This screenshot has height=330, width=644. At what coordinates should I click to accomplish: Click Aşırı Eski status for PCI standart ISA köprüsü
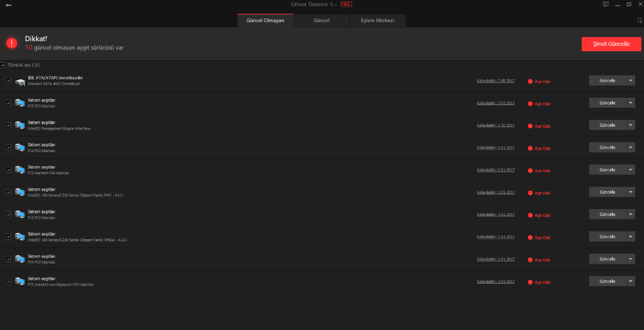[539, 171]
